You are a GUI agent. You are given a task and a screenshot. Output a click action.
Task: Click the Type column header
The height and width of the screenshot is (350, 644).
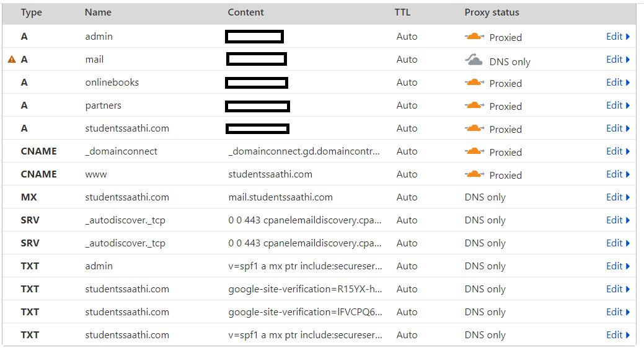(x=31, y=12)
